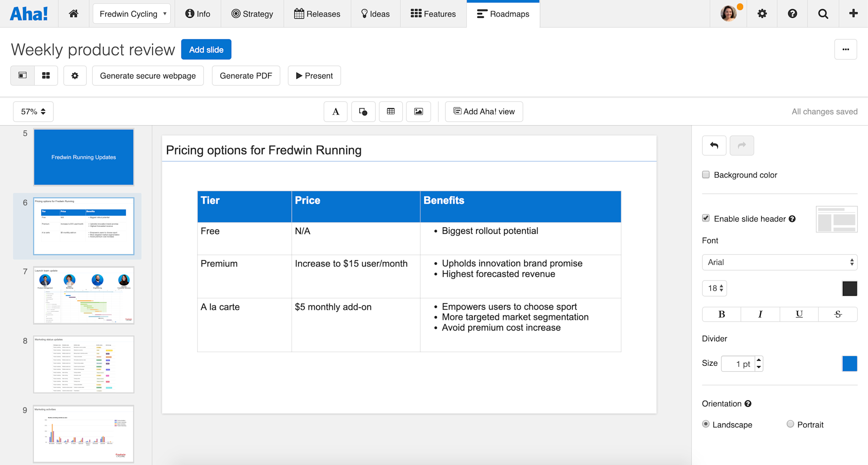Screen dimensions: 868x465
Task: Enable the Background color option
Action: pyautogui.click(x=706, y=174)
